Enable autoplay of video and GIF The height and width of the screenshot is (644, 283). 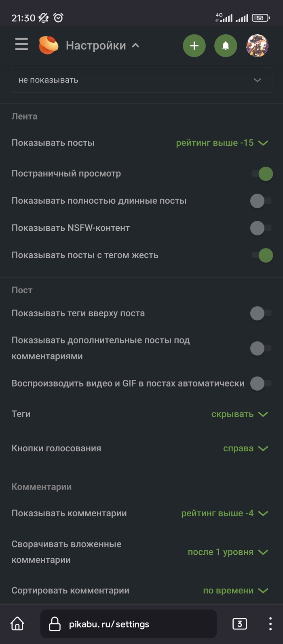pos(261,383)
